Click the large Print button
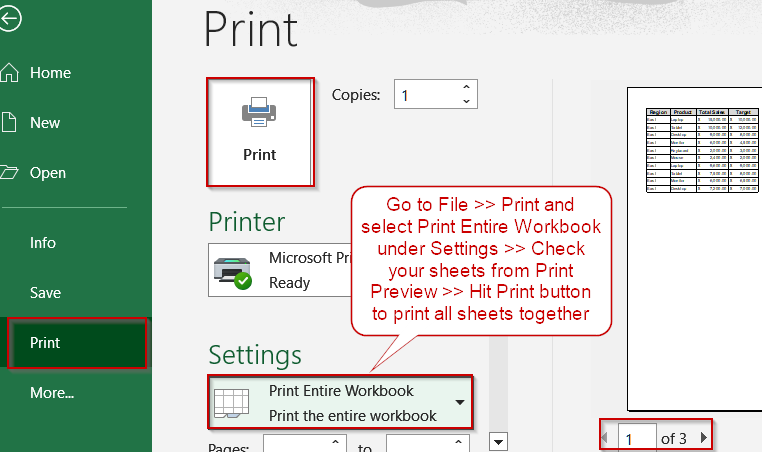Image resolution: width=762 pixels, height=452 pixels. coord(260,132)
